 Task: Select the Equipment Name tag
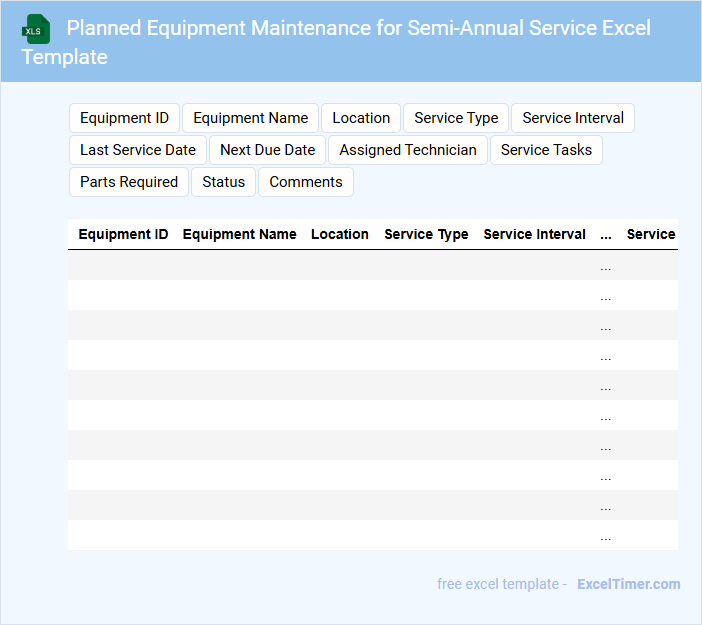[x=250, y=118]
